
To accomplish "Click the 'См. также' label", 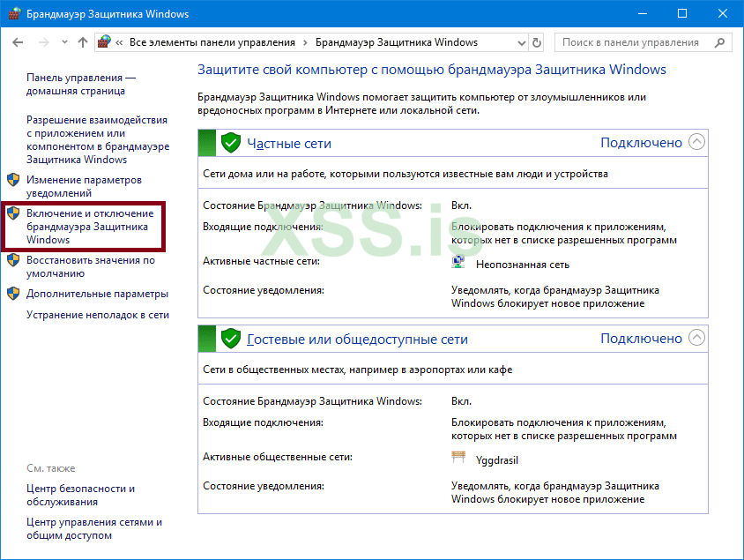I will 51,468.
